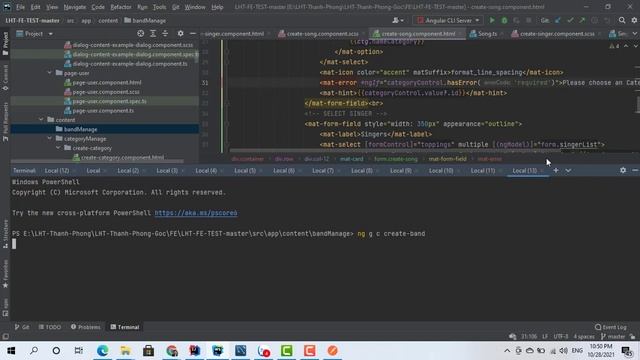Collapse the categoryManage folder
This screenshot has height=360, width=640.
pos(50,138)
